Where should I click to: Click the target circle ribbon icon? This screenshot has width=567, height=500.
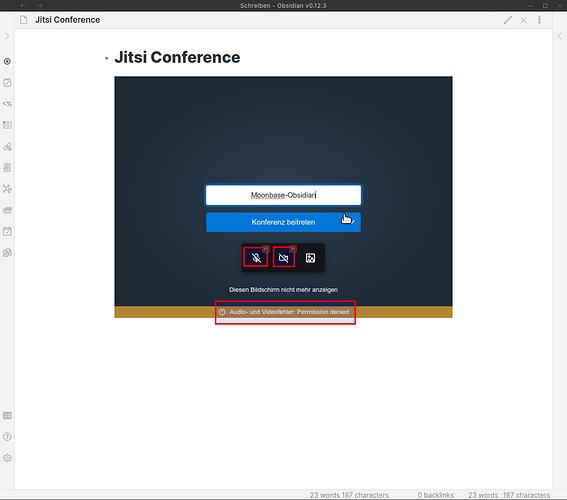point(7,61)
